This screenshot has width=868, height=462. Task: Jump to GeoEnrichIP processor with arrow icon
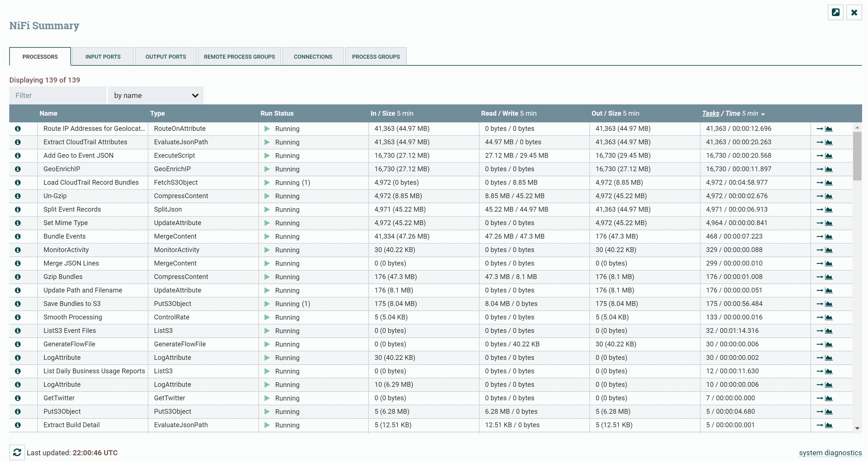point(820,169)
